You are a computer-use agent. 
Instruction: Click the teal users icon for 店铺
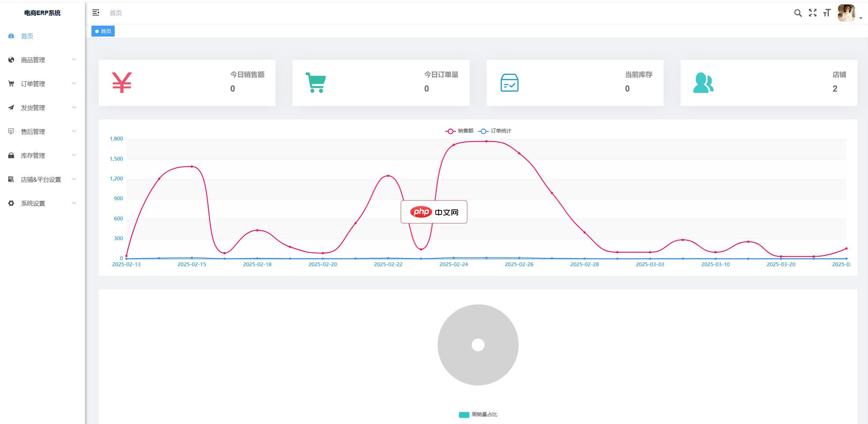pos(703,83)
